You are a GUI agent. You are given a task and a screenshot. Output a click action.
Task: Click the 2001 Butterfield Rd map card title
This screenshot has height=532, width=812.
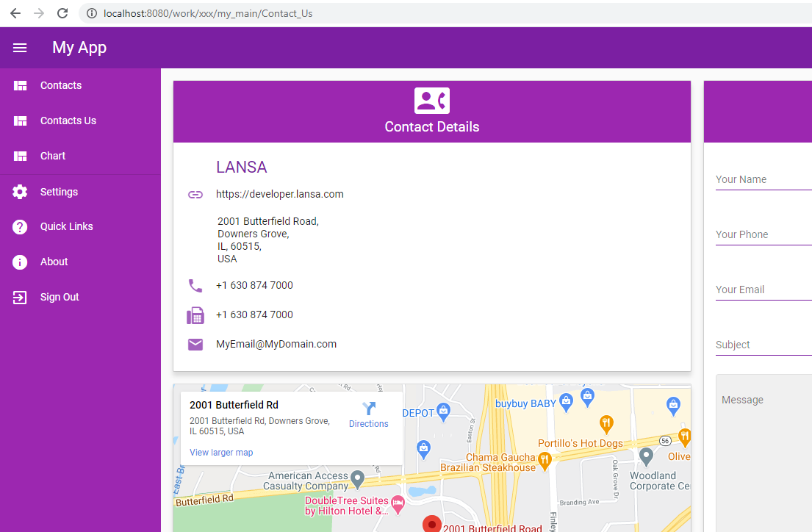(234, 405)
